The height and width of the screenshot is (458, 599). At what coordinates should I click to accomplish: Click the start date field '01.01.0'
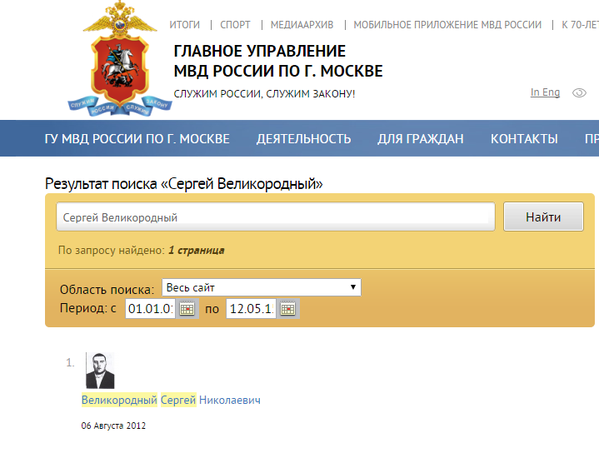[151, 309]
